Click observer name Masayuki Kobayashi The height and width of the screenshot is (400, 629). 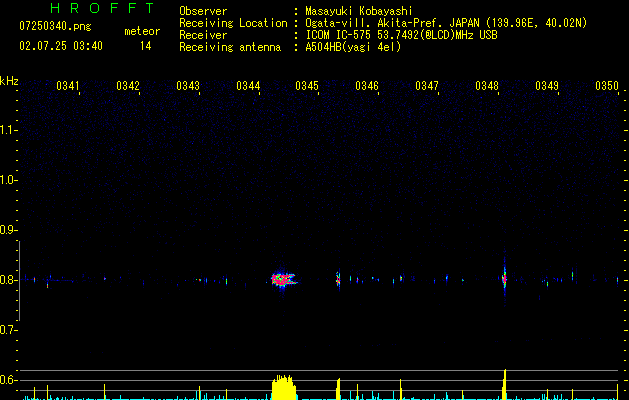pyautogui.click(x=359, y=11)
